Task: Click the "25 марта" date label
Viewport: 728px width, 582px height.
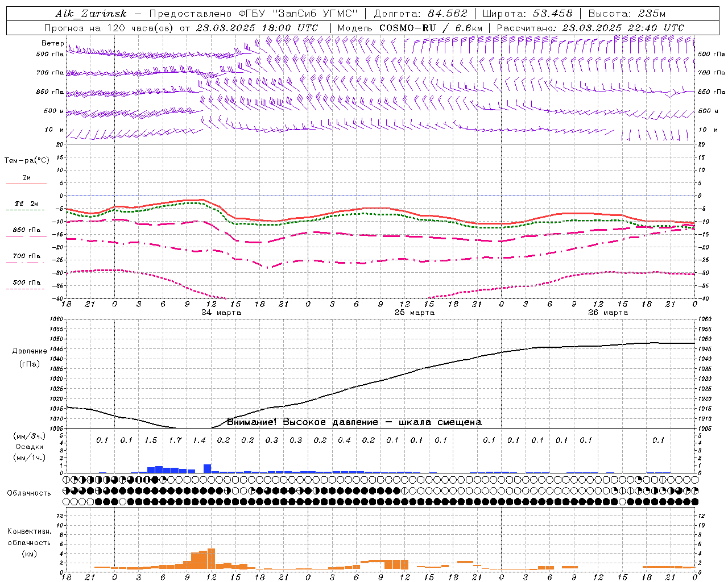Action: 415,313
